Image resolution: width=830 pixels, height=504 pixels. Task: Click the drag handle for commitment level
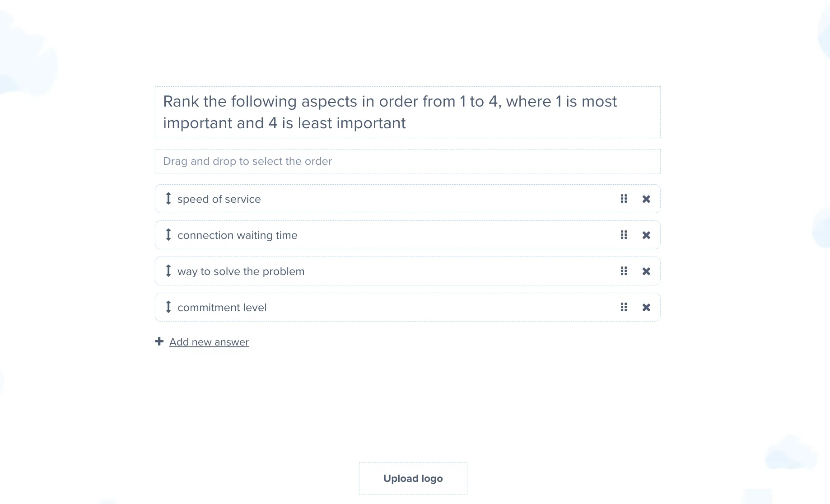[624, 307]
